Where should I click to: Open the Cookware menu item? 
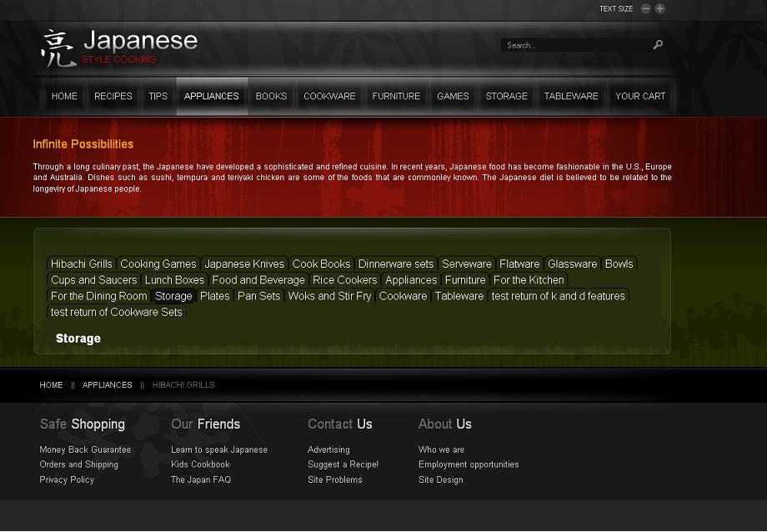pyautogui.click(x=329, y=97)
